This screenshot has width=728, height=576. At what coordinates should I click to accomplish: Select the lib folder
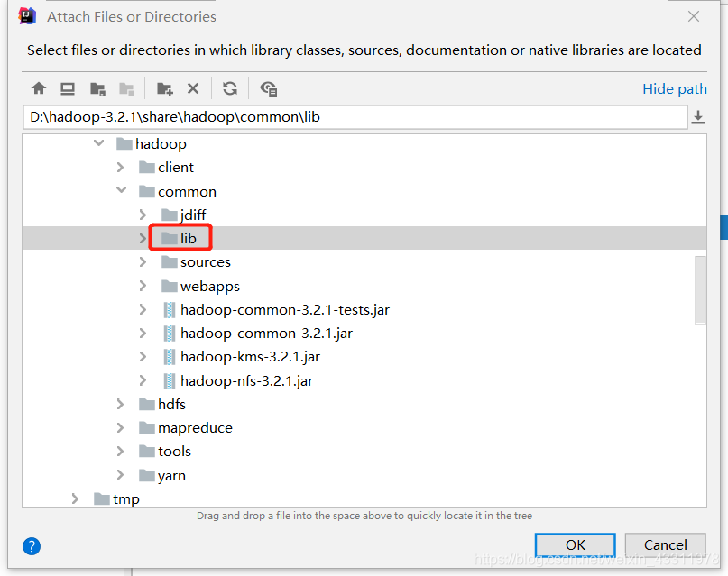pos(179,238)
